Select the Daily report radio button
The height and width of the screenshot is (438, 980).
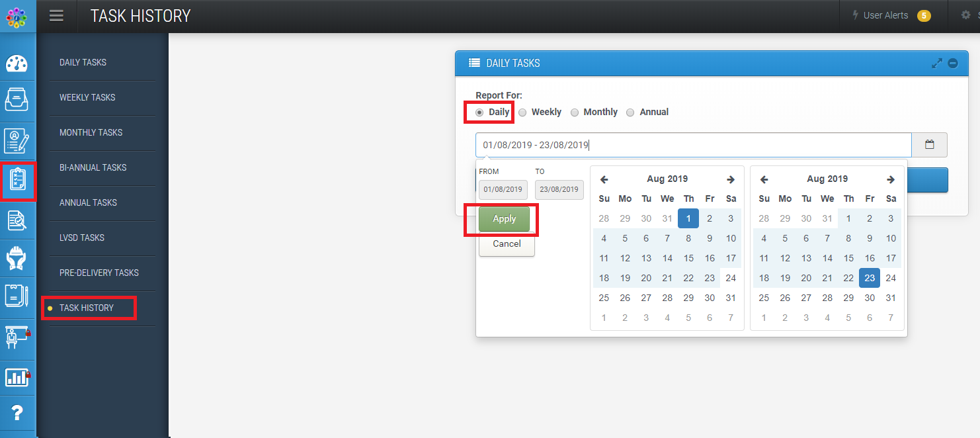tap(481, 112)
